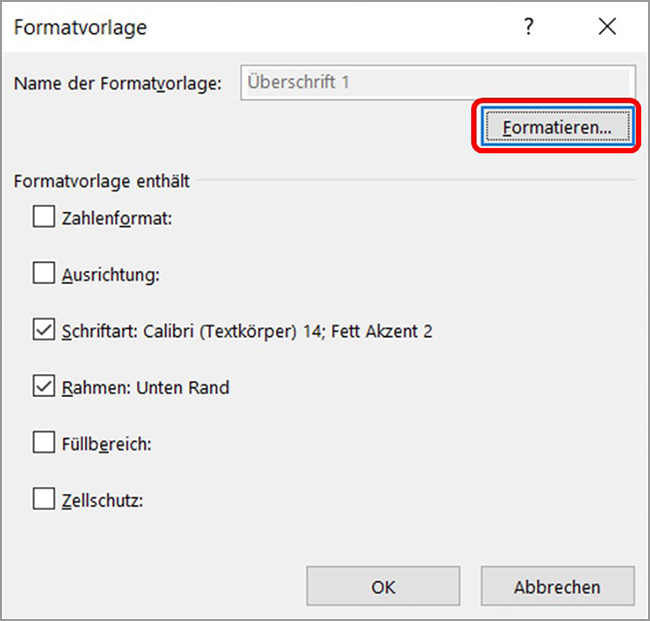The height and width of the screenshot is (621, 650).
Task: Disable the Rahmen: Unten Rand checkbox
Action: tap(44, 386)
